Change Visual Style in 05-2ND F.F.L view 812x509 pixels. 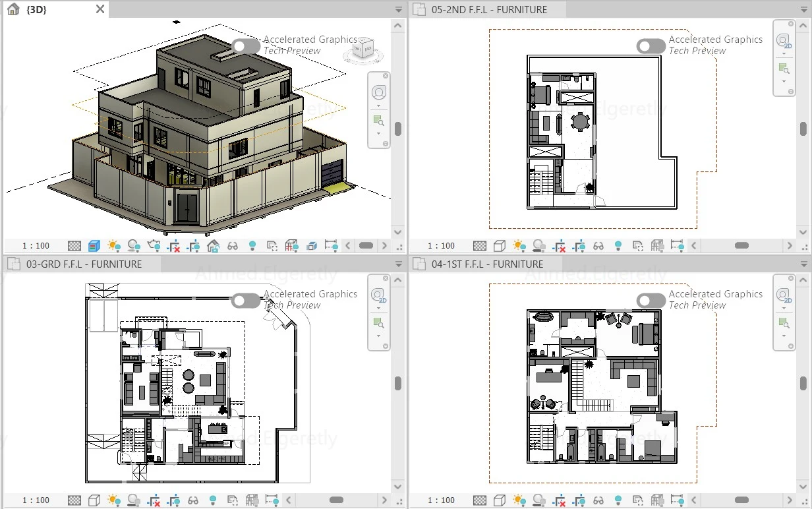point(500,246)
